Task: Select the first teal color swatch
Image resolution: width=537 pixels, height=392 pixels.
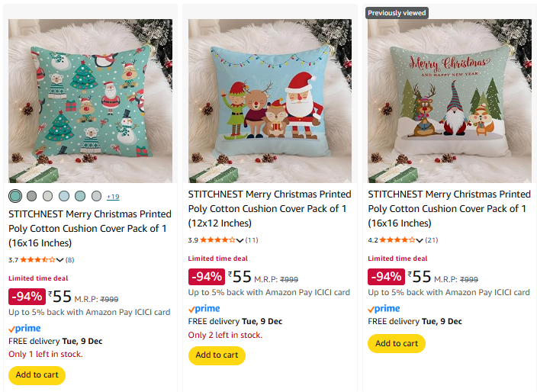Action: [15, 196]
